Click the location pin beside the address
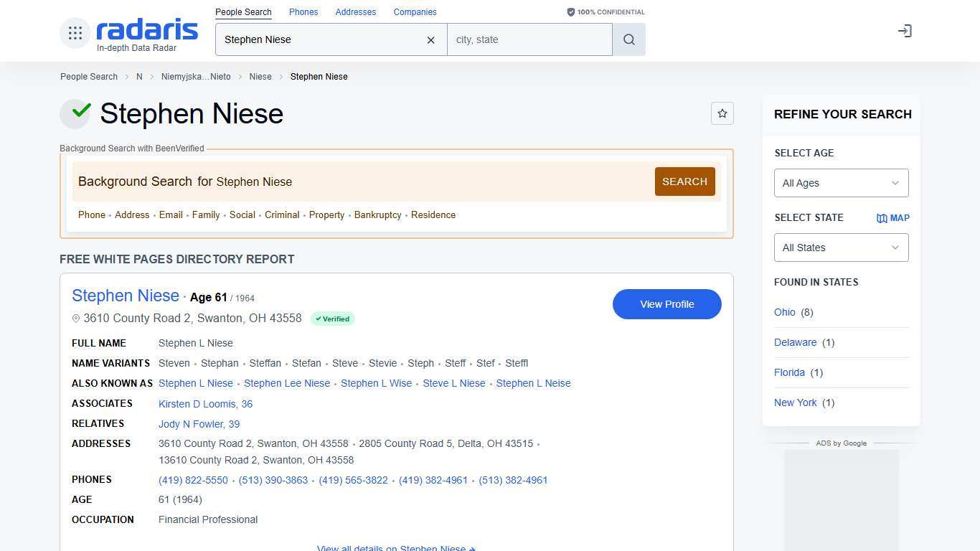Viewport: 980px width, 551px height. [75, 319]
